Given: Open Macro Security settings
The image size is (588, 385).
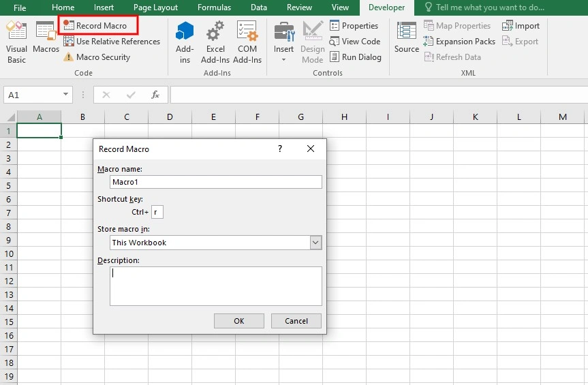Looking at the screenshot, I should (97, 57).
